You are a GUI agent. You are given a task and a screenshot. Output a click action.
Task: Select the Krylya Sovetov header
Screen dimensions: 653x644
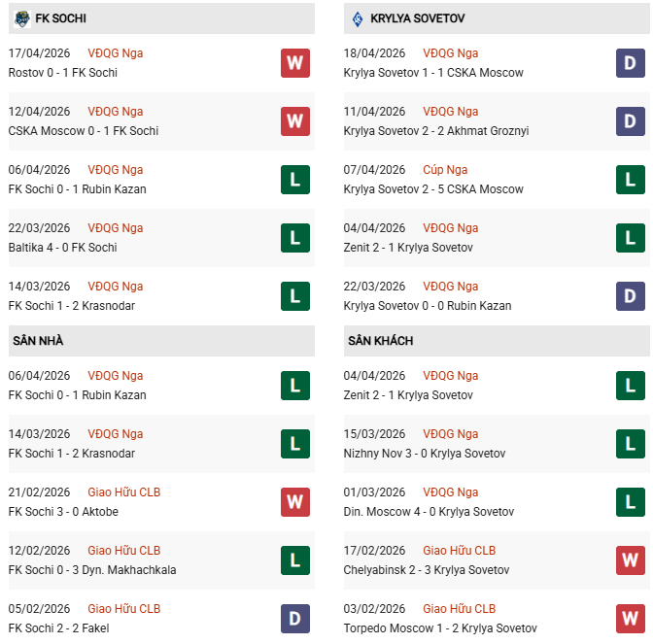point(417,17)
